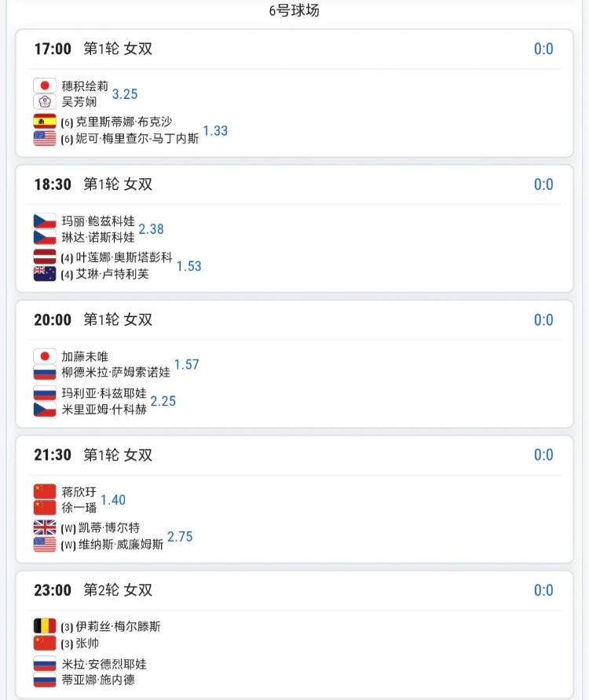Click Czech flag next to 玛丽·鲍兹科娃

tap(45, 221)
